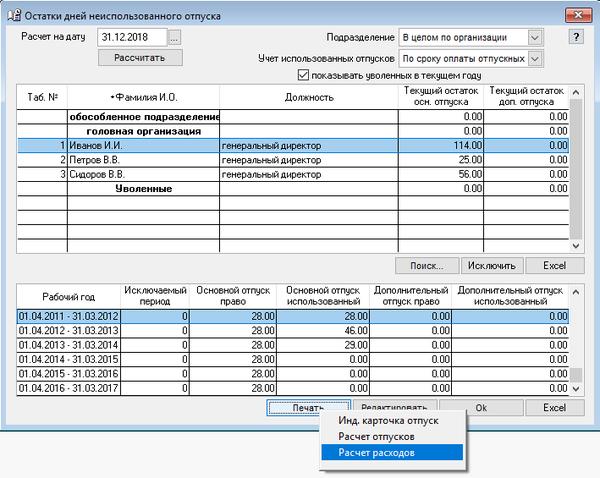Expand the Подразделение dropdown
The height and width of the screenshot is (478, 600).
click(x=535, y=37)
